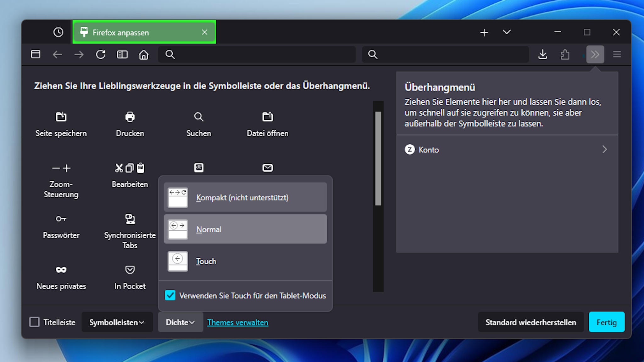The height and width of the screenshot is (362, 644).
Task: Click the Downloads arrow toolbar icon
Action: [543, 54]
